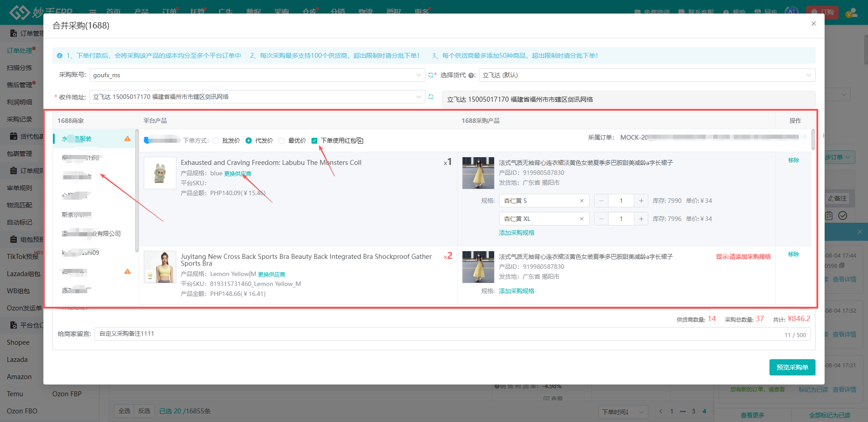Select the first merchant ending in 服装
Viewport: 868px width, 422px height.
pos(94,139)
